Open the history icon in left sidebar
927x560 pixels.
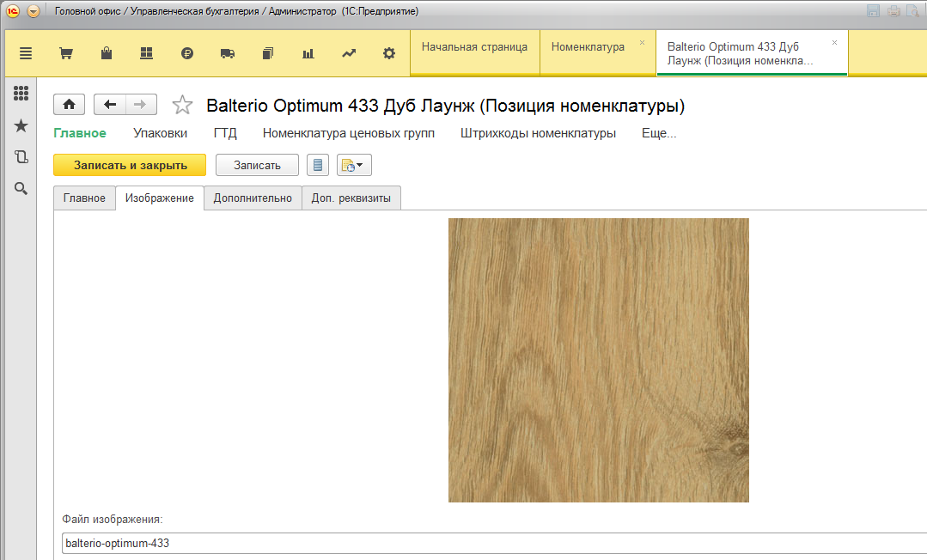click(21, 156)
